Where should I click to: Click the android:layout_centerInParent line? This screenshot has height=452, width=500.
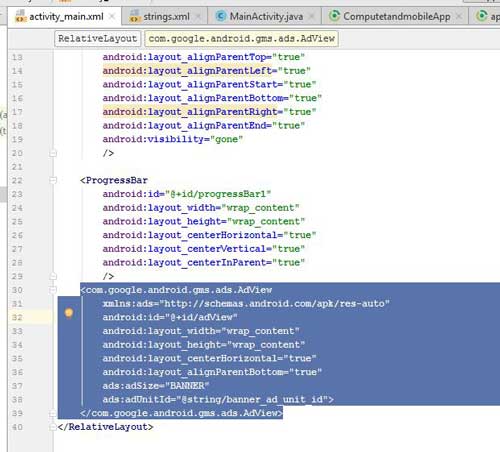[x=204, y=263]
